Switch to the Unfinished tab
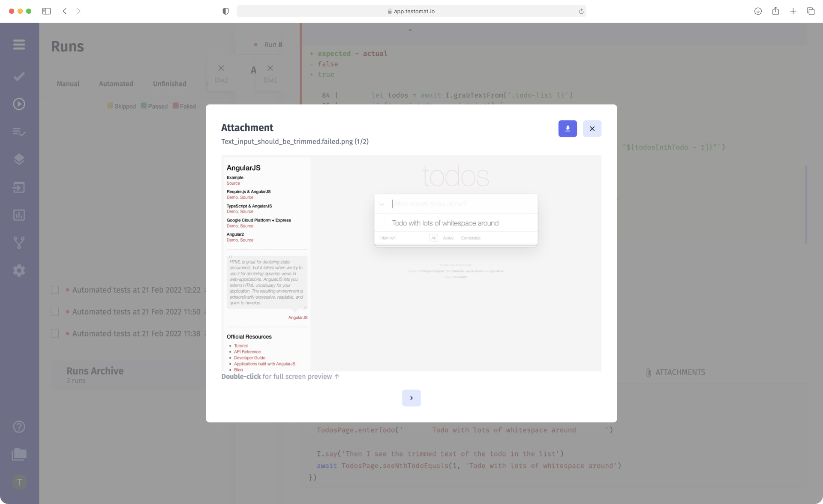The height and width of the screenshot is (504, 823). (169, 84)
